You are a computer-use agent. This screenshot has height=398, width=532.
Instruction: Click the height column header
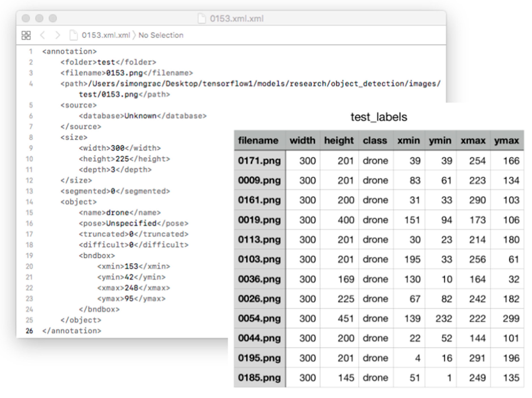339,140
